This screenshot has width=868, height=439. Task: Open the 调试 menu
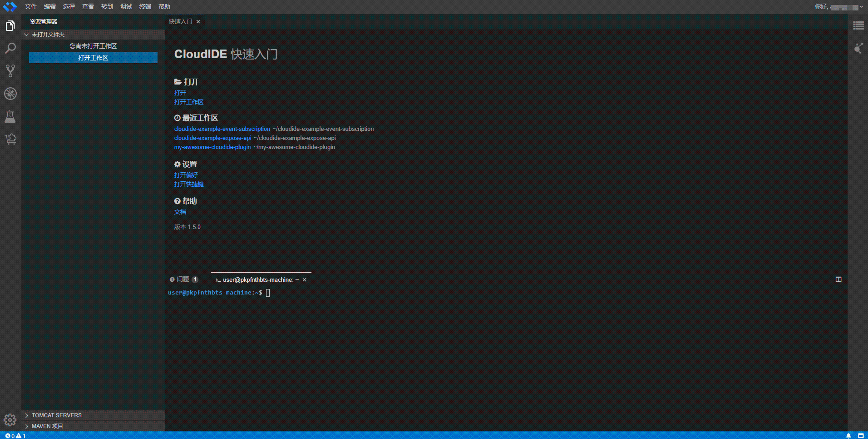(x=126, y=7)
